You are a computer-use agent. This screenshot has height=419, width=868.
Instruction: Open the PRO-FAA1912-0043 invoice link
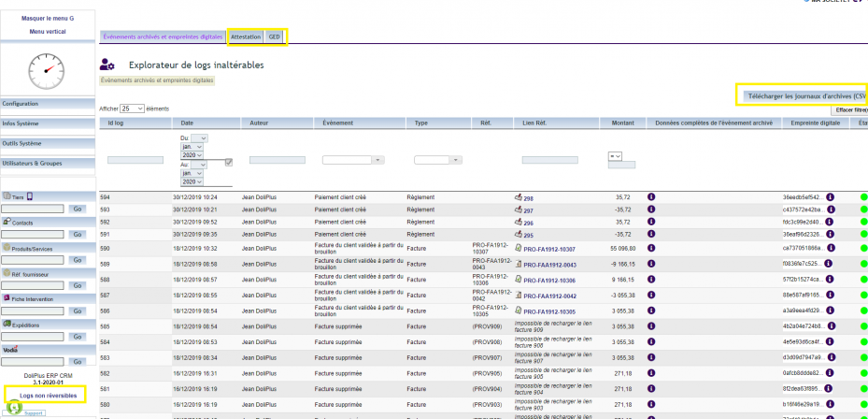pyautogui.click(x=549, y=265)
